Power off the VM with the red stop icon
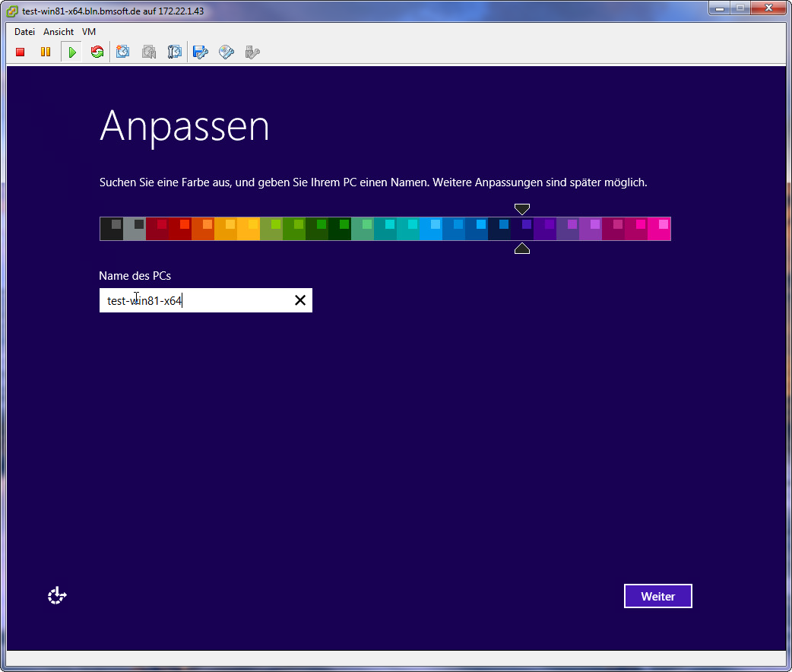 tap(21, 52)
